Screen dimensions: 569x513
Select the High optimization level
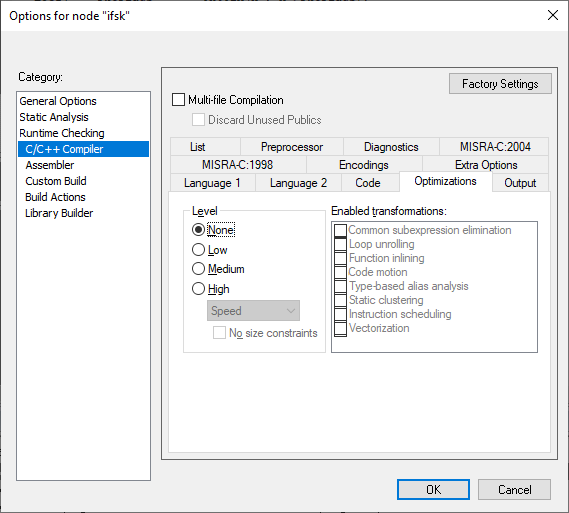point(198,289)
